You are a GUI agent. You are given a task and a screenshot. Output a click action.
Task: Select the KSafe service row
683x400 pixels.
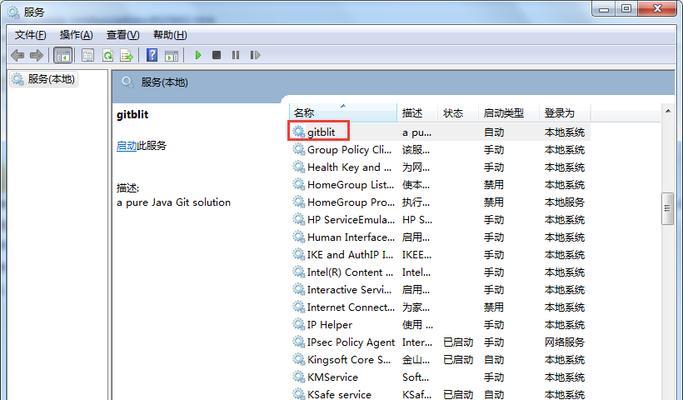tap(440, 394)
